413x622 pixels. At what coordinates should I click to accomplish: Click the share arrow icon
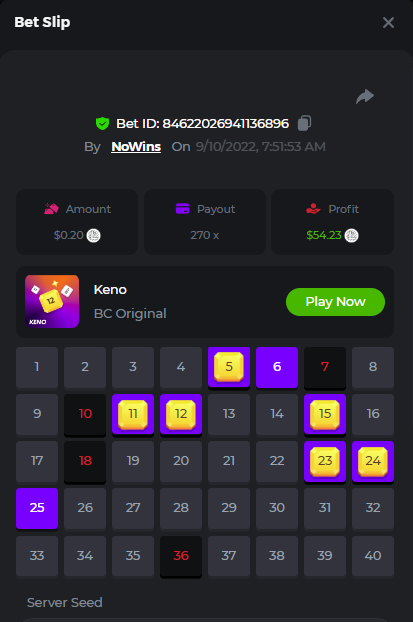[365, 96]
